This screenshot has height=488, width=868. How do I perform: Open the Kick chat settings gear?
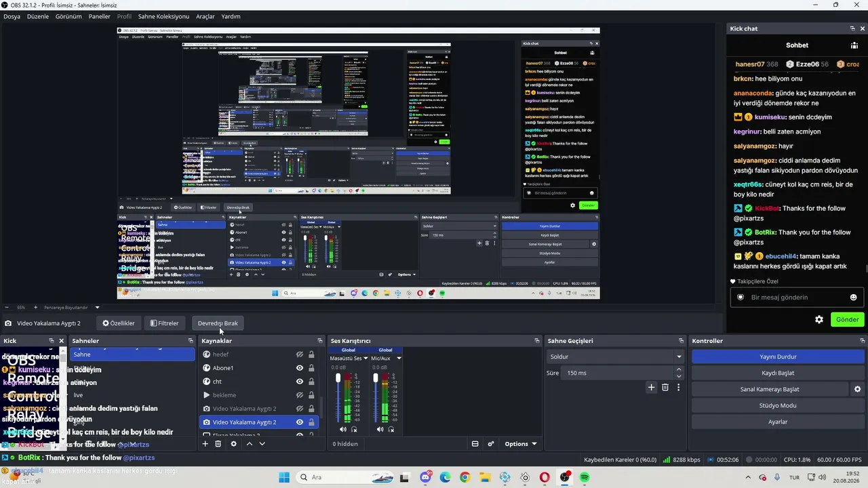pos(819,319)
